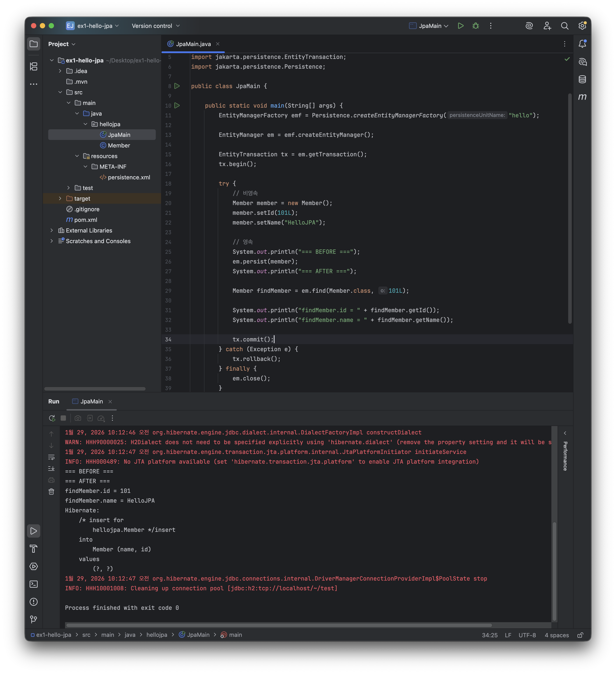Screen dimensions: 616x674
Task: Toggle read-only lock in status bar
Action: 580,635
